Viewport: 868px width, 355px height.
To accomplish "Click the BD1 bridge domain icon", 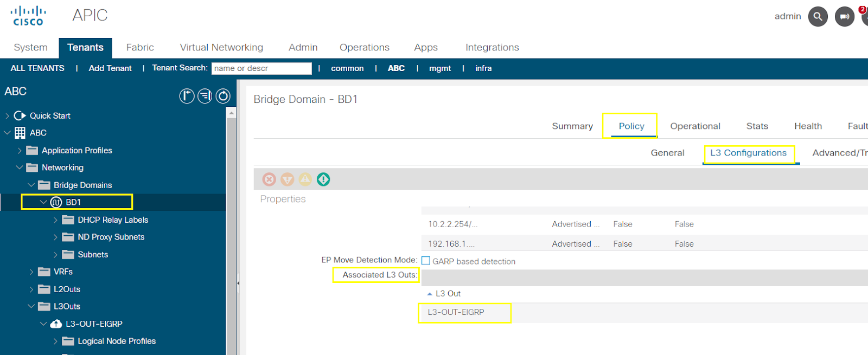I will pyautogui.click(x=56, y=202).
